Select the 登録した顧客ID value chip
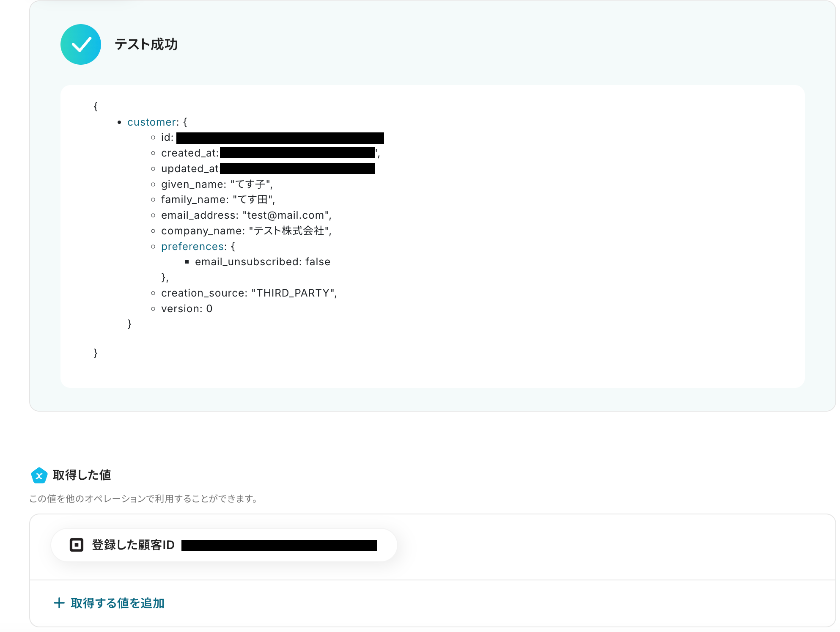Viewport: 840px width, 632px height. click(224, 545)
